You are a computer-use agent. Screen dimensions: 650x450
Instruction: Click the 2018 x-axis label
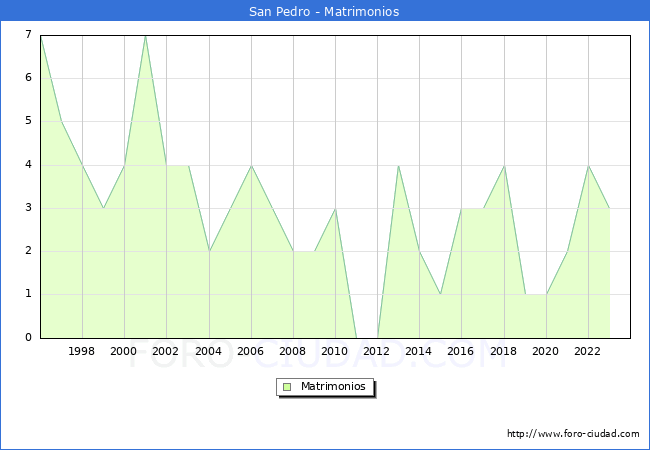click(x=503, y=351)
